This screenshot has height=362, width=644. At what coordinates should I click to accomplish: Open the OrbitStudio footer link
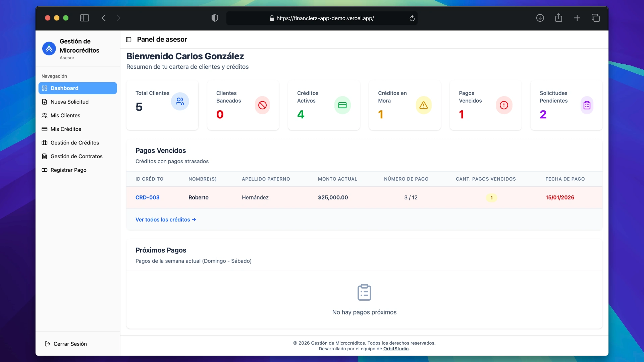tap(396, 349)
